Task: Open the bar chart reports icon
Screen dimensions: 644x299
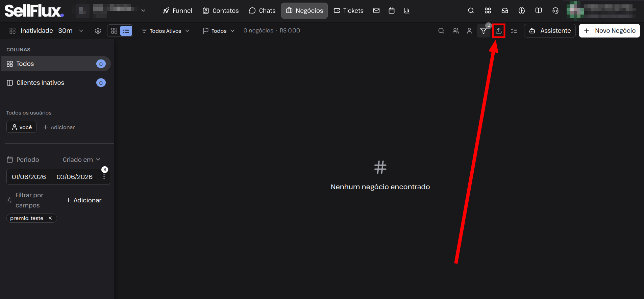Action: [407, 10]
